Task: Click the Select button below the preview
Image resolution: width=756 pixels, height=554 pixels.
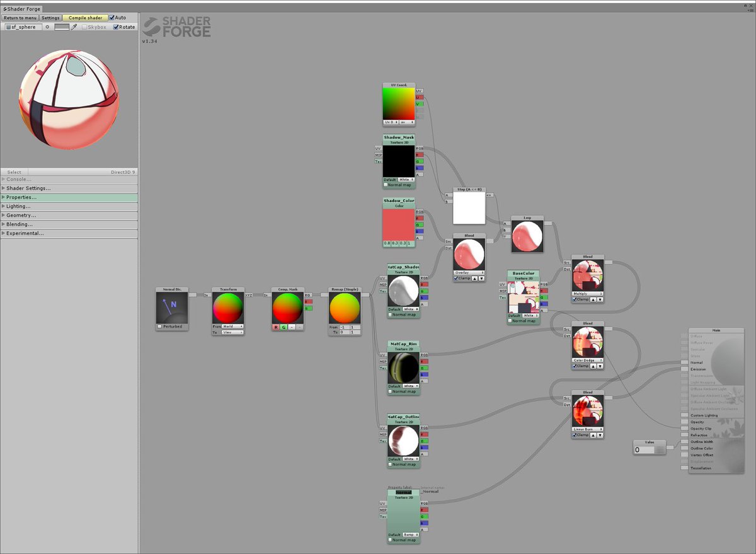Action: pos(14,172)
